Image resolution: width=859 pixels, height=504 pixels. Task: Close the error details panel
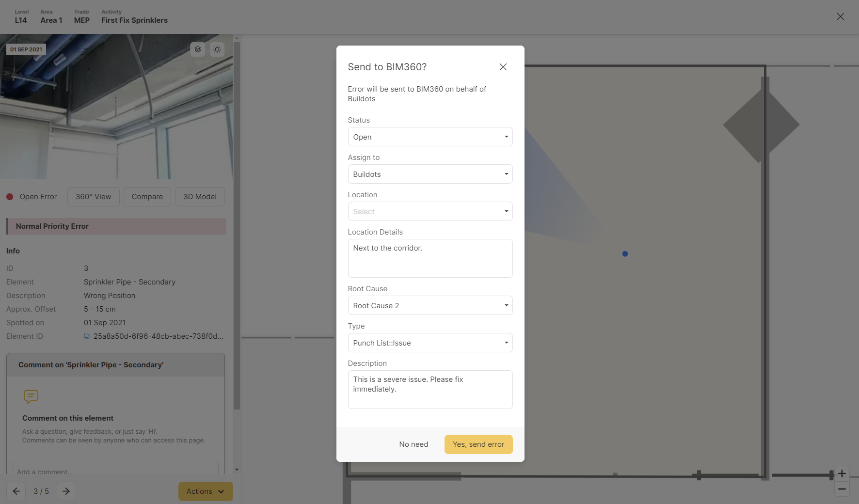point(840,16)
